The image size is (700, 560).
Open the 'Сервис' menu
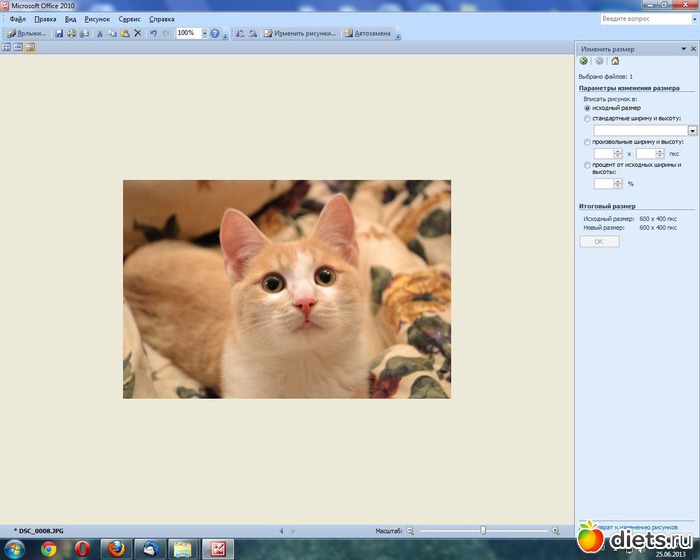(129, 19)
